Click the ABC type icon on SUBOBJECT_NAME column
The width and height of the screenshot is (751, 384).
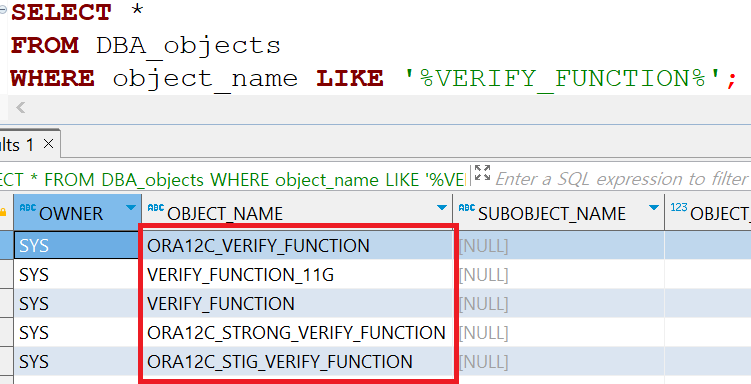tap(467, 208)
